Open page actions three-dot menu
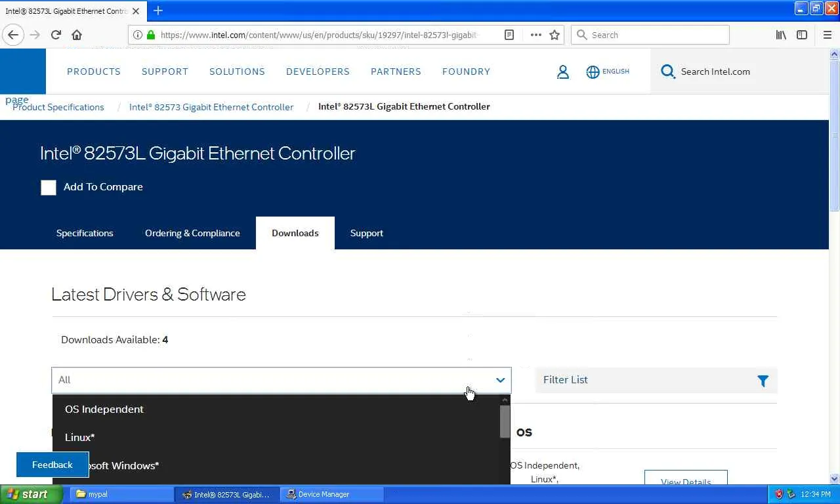Viewport: 840px width, 504px height. point(535,35)
